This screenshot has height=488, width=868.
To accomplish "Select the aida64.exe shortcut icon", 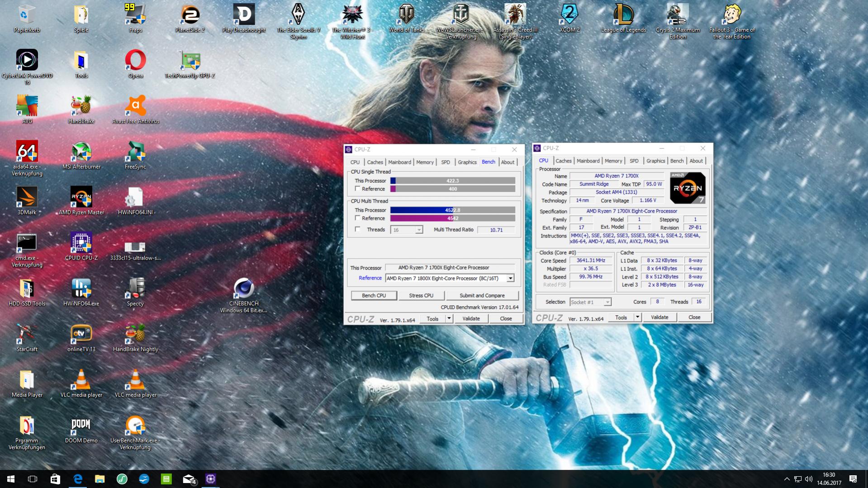I will coord(27,158).
